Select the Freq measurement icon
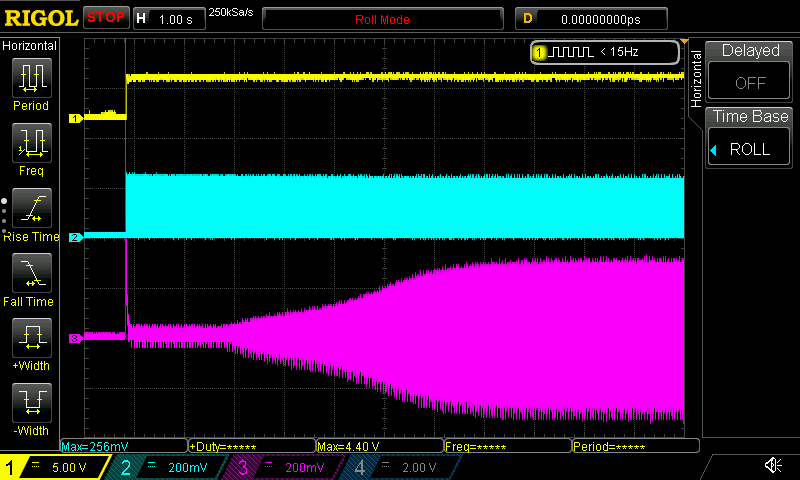This screenshot has height=480, width=800. [31, 144]
